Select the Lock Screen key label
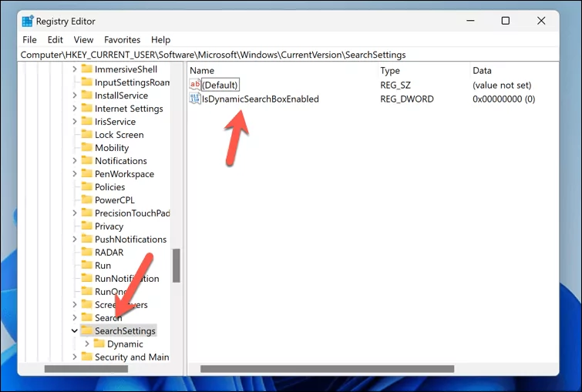The image size is (582, 392). 119,135
